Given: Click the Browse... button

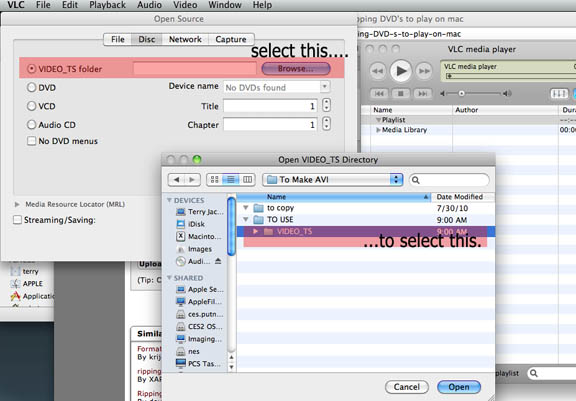Looking at the screenshot, I should pyautogui.click(x=296, y=69).
